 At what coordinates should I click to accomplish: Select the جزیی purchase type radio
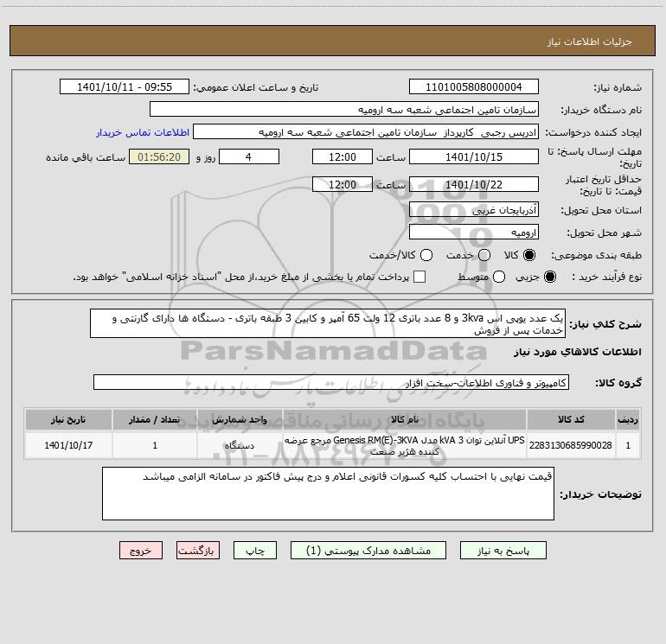point(550,277)
